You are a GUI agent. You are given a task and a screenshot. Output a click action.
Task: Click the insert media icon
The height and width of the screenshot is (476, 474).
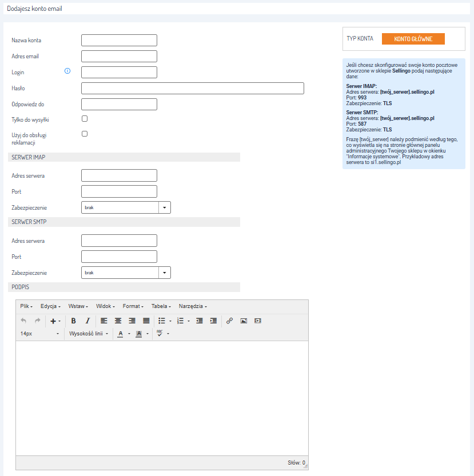click(257, 321)
